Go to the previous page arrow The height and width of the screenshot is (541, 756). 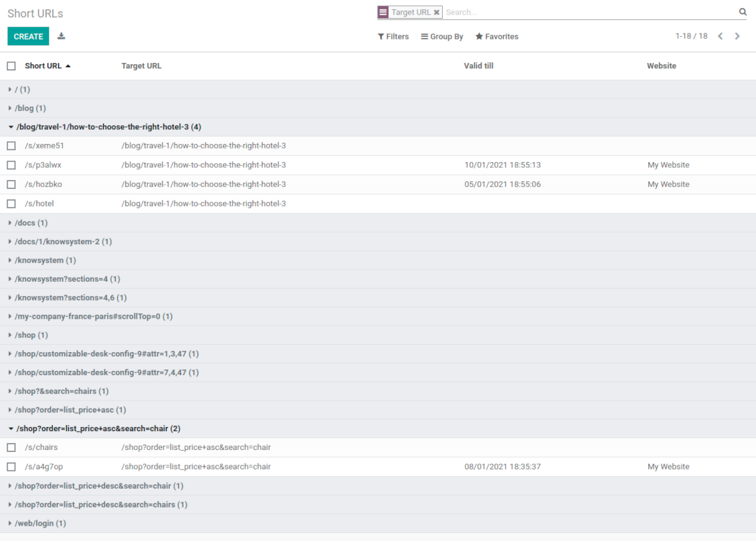point(721,36)
